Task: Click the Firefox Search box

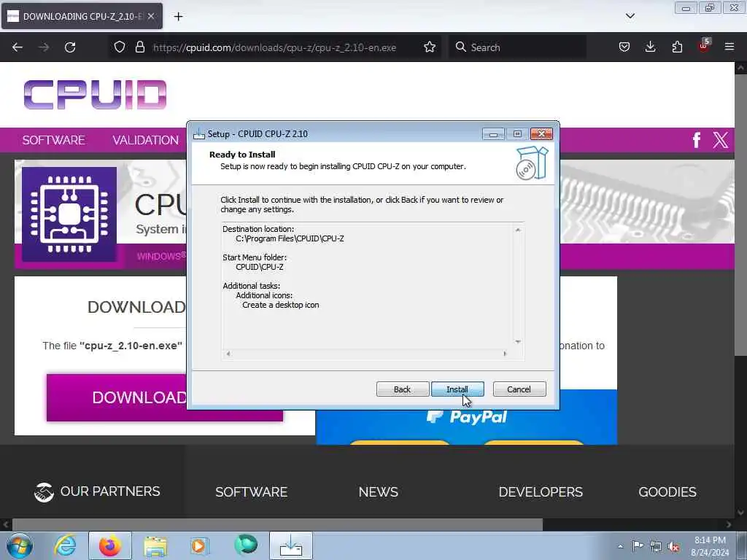Action: coord(517,47)
